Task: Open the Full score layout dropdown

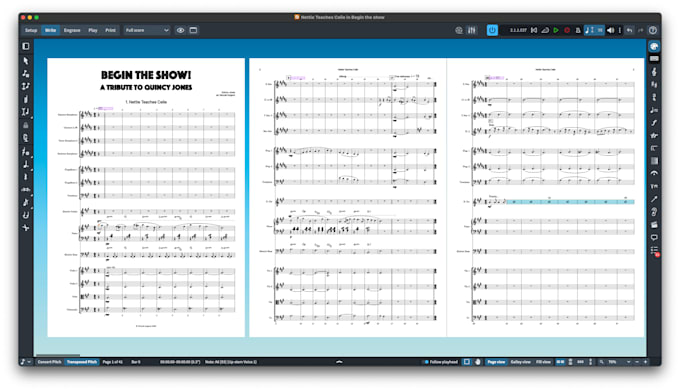Action: [147, 30]
